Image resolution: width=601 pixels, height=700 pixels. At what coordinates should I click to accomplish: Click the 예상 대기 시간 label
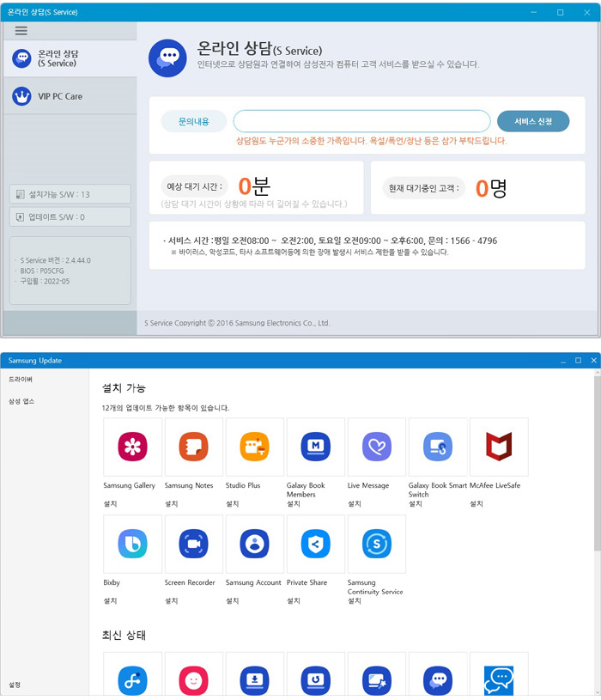(195, 186)
